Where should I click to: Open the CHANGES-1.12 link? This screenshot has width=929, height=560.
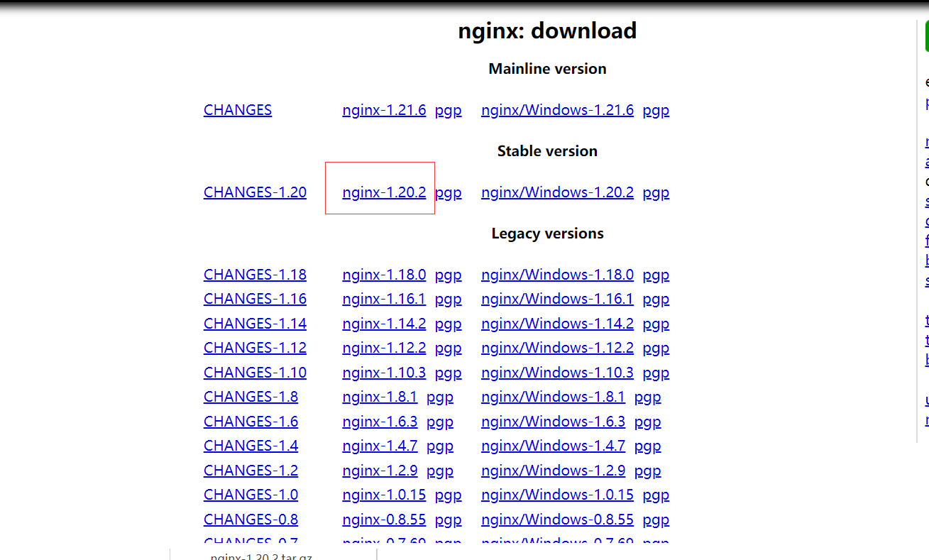pos(255,348)
